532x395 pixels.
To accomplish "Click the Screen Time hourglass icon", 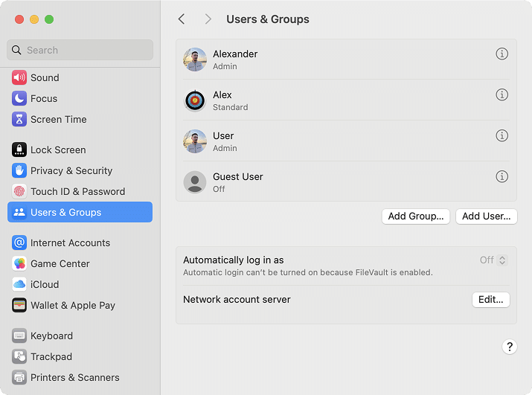I will [19, 120].
